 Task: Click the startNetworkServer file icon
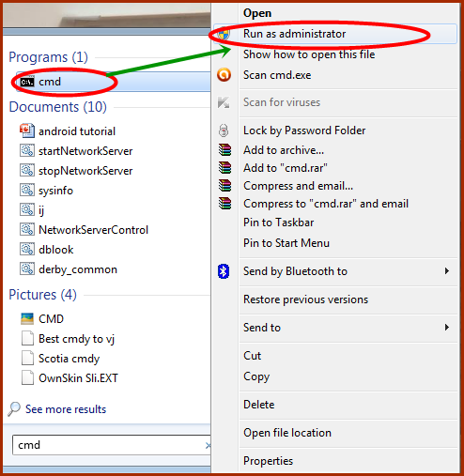click(27, 151)
